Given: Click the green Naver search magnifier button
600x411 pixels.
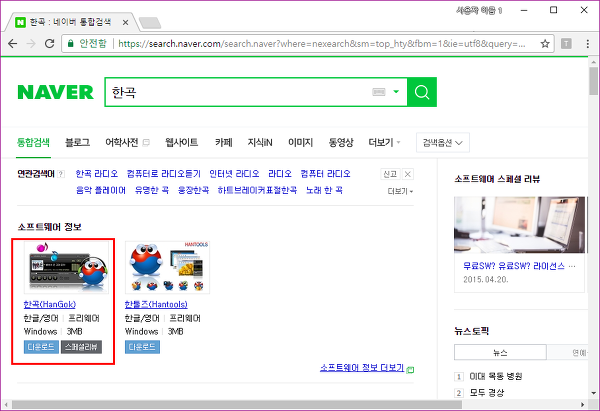Looking at the screenshot, I should (x=422, y=92).
